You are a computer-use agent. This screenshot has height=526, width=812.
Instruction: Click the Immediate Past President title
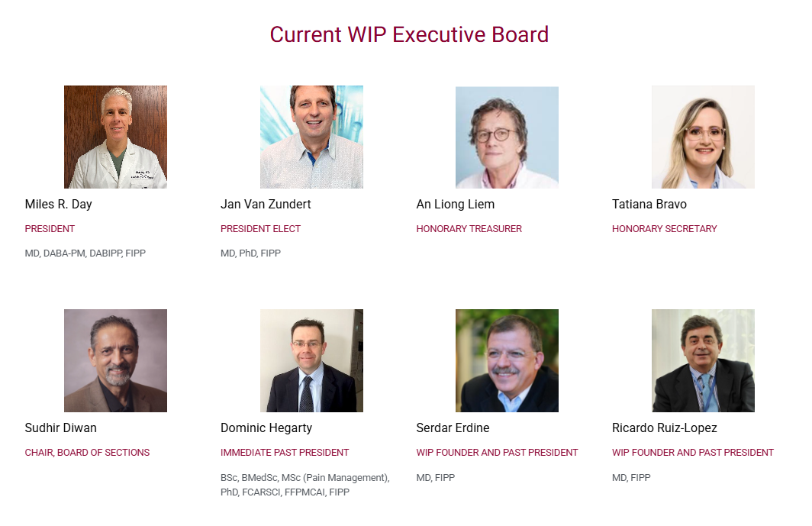[x=285, y=453]
